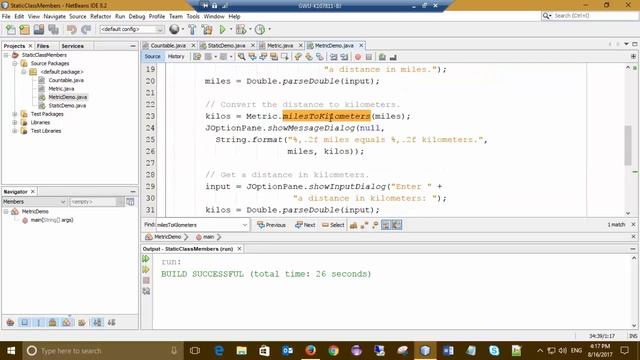Viewport: 640px width, 360px height.
Task: Open the default config dropdown
Action: [x=160, y=29]
